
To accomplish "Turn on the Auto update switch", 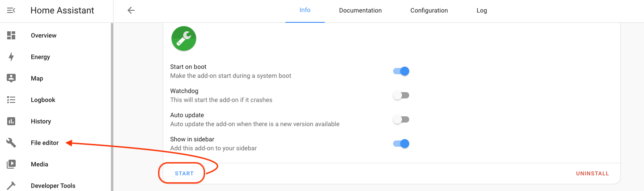I will point(401,119).
